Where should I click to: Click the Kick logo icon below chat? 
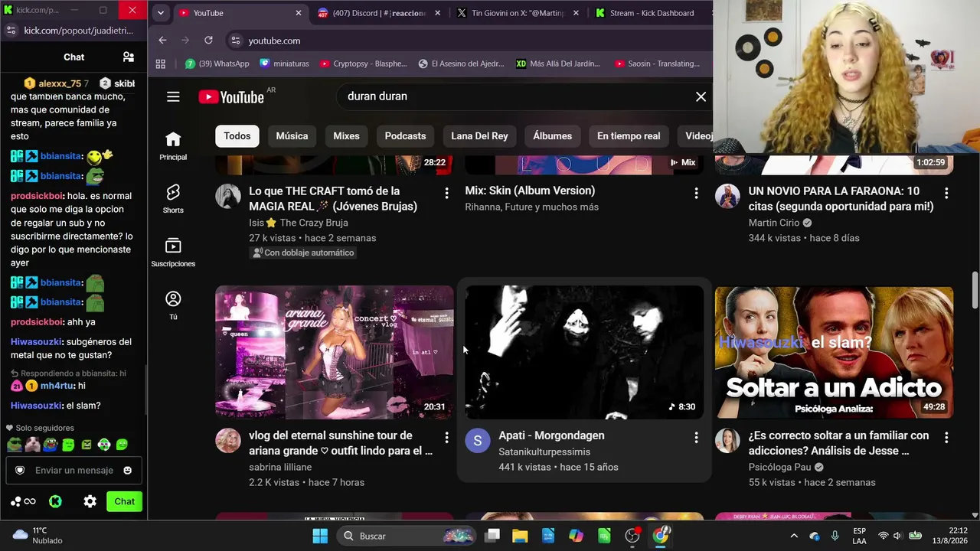pos(55,502)
